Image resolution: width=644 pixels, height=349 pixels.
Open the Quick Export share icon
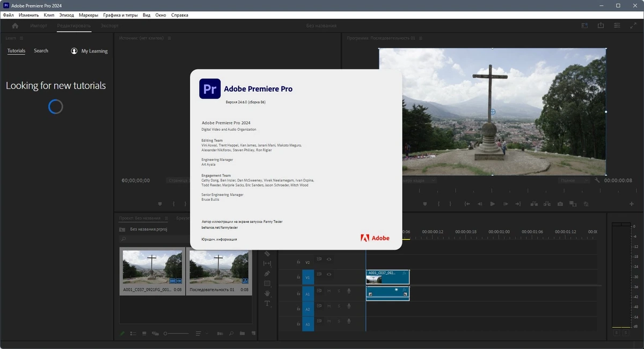click(x=601, y=26)
